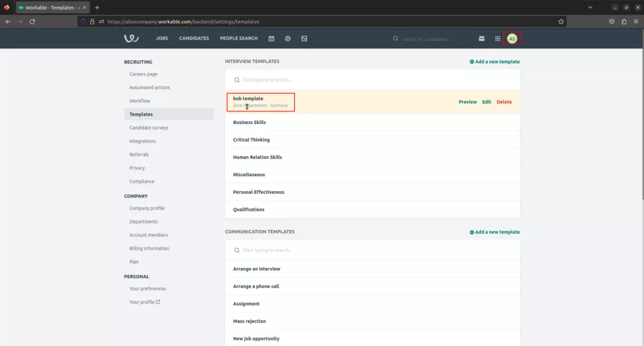644x346 pixels.
Task: Expand the browser tab list chevron
Action: click(590, 8)
